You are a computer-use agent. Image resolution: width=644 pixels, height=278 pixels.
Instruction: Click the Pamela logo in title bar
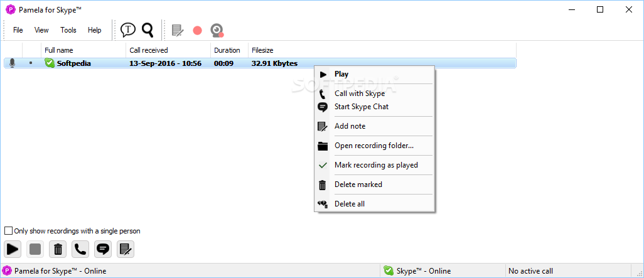pos(11,9)
